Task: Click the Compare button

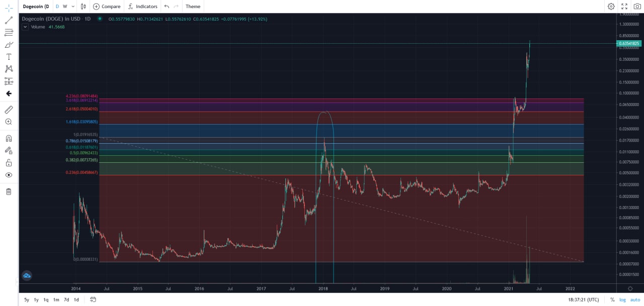Action: pyautogui.click(x=106, y=7)
